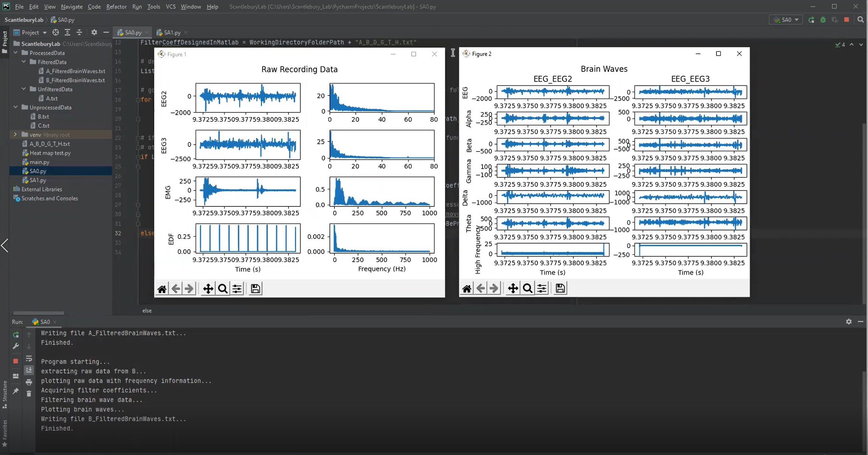
Task: Open B_FilteredBrainWaves.txt in the project tree
Action: (x=75, y=80)
